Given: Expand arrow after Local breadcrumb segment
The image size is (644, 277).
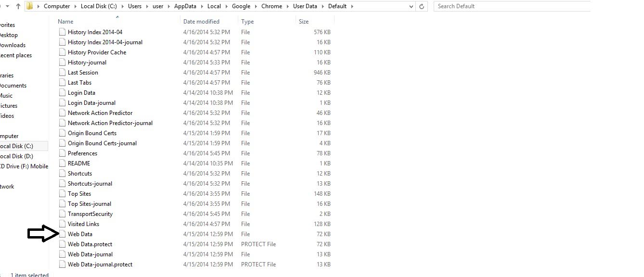Looking at the screenshot, I should pyautogui.click(x=226, y=6).
